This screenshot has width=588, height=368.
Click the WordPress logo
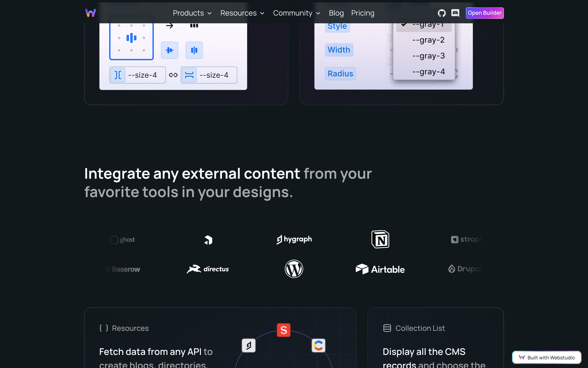click(x=294, y=269)
